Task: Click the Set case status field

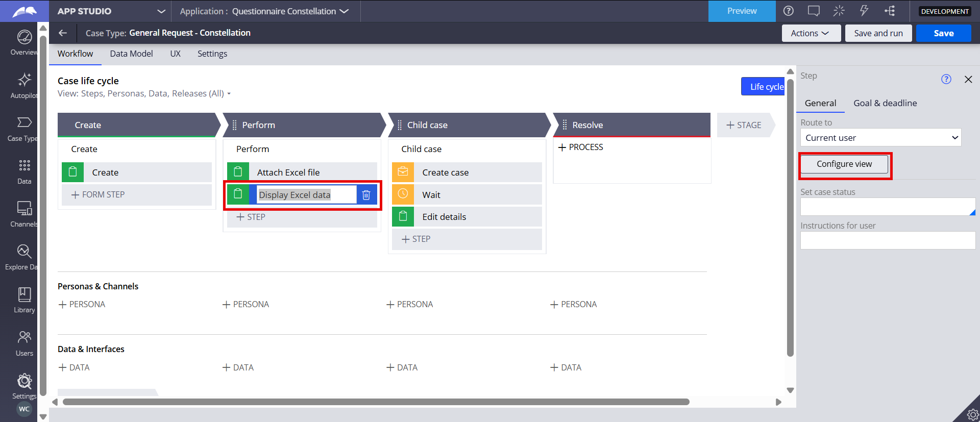Action: click(x=888, y=207)
